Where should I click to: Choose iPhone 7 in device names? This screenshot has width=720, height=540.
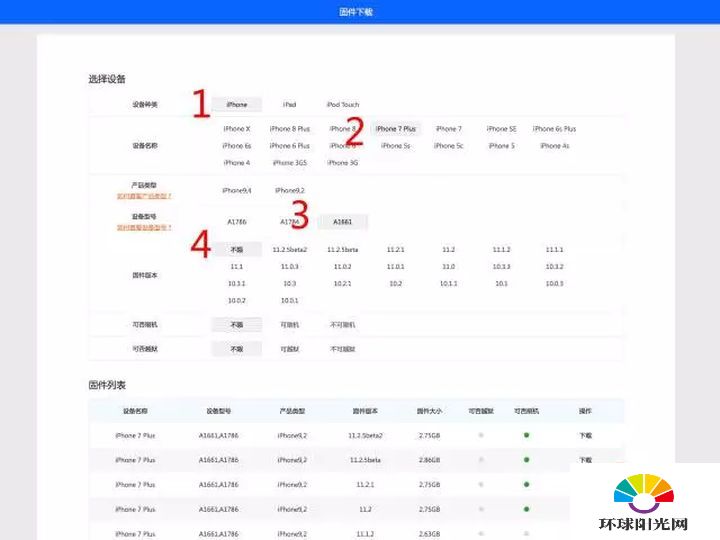[x=449, y=129]
